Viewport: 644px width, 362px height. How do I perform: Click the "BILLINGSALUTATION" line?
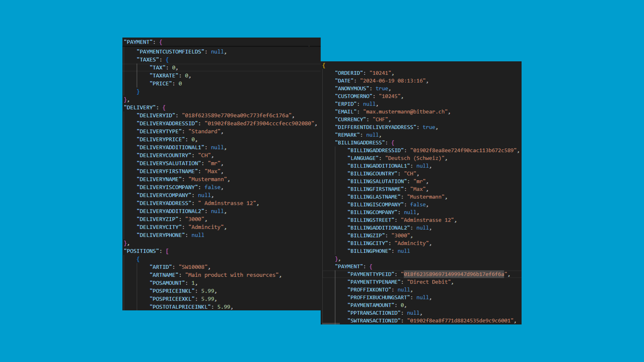pos(388,181)
